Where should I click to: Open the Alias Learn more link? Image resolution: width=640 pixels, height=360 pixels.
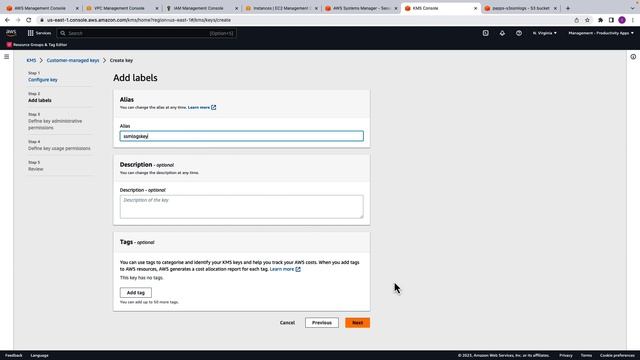(202, 107)
